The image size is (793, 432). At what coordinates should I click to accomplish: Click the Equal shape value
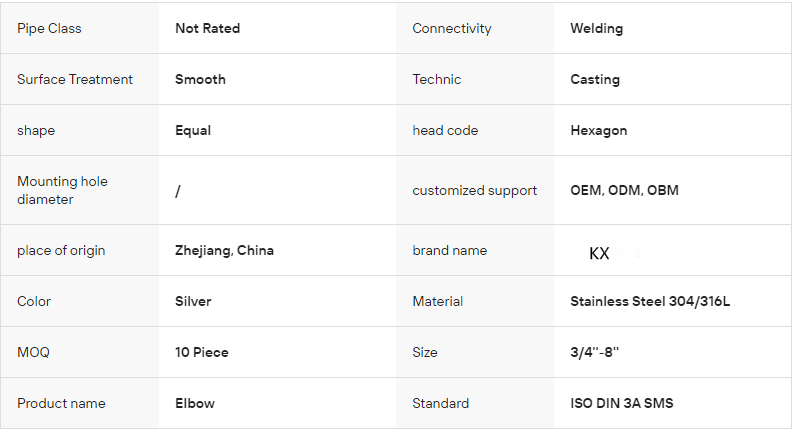pos(193,130)
